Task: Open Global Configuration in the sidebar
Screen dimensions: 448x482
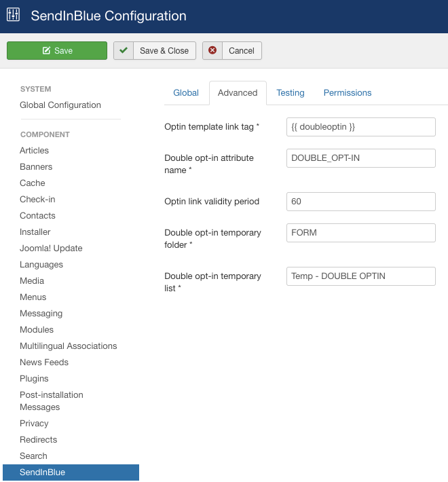Action: tap(60, 105)
